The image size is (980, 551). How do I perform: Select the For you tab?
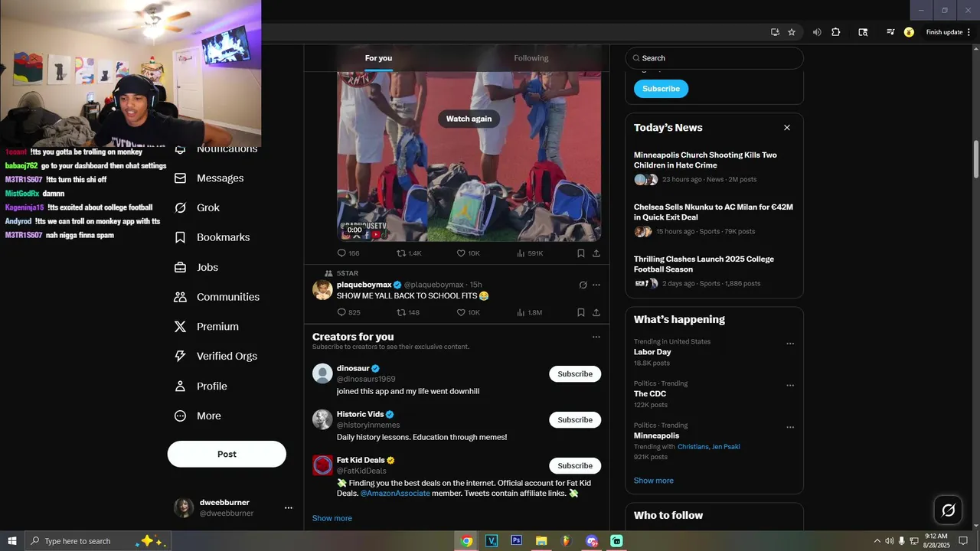pos(378,58)
